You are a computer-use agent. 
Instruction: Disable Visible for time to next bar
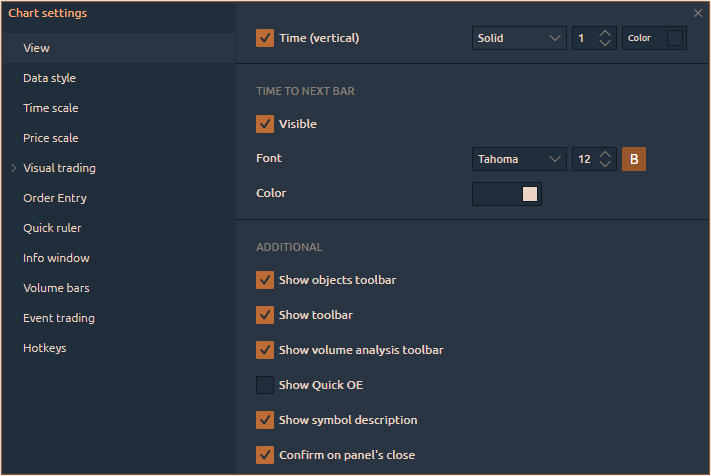pos(265,124)
